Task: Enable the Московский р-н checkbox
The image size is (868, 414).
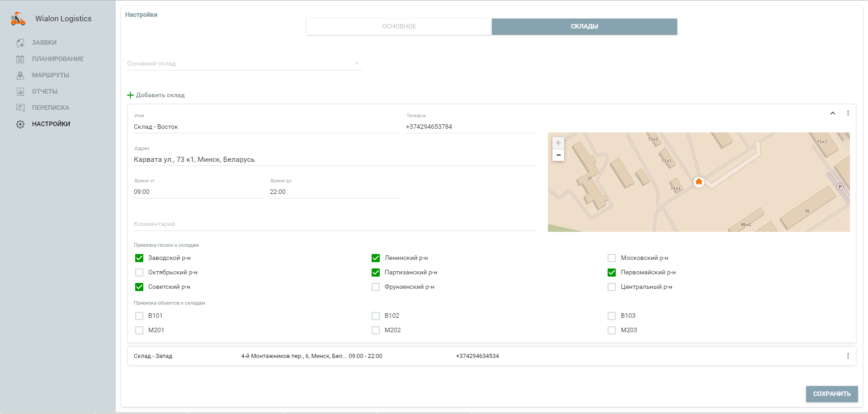Action: pyautogui.click(x=612, y=258)
